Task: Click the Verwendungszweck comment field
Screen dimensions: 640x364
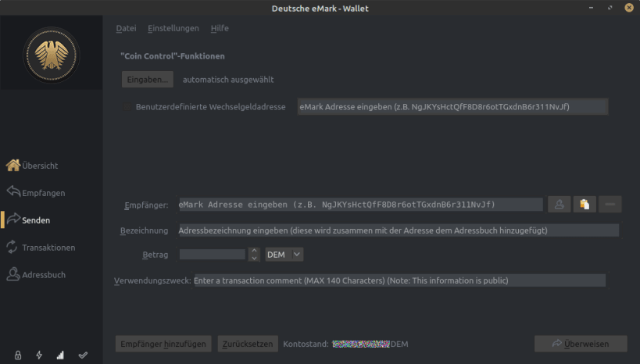Action: pos(400,280)
